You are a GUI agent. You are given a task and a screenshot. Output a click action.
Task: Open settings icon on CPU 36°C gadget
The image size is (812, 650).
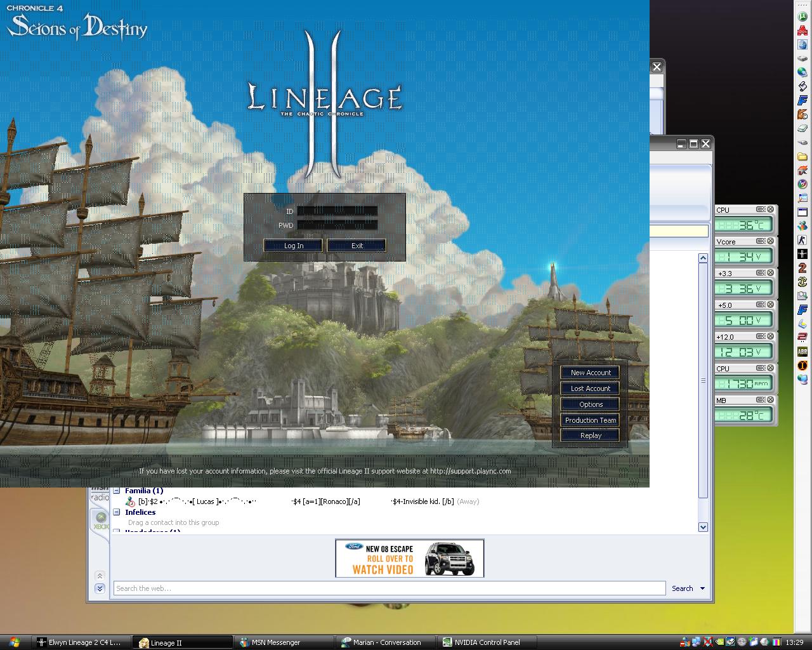click(x=761, y=209)
